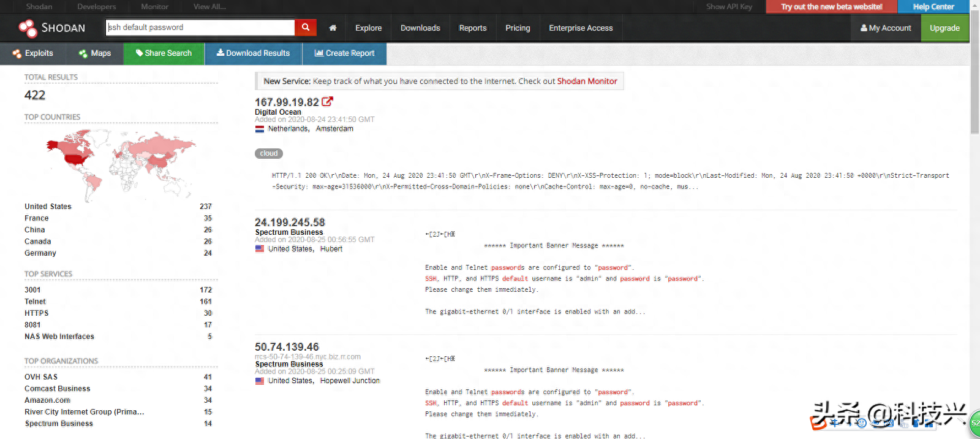Open the Explore menu

coord(368,28)
